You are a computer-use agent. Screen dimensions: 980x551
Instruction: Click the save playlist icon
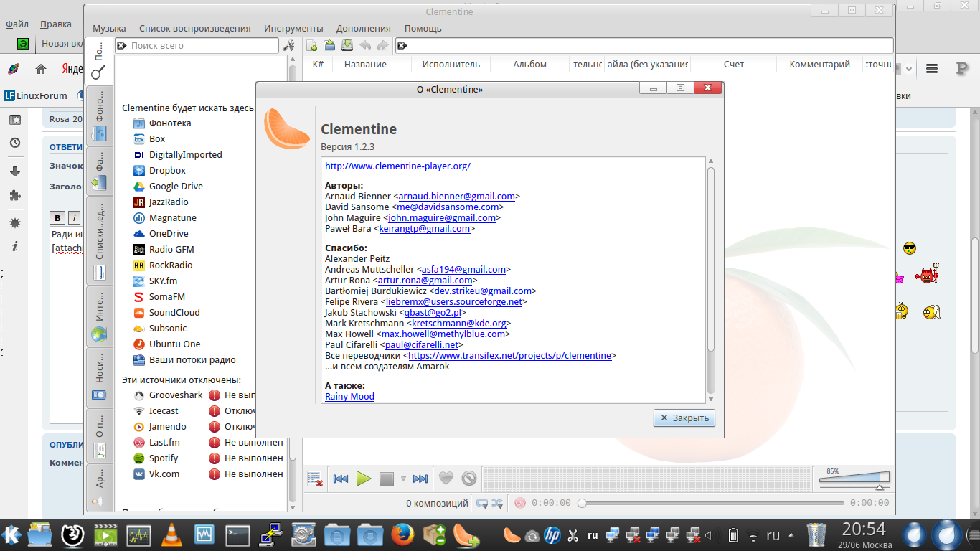pyautogui.click(x=347, y=46)
